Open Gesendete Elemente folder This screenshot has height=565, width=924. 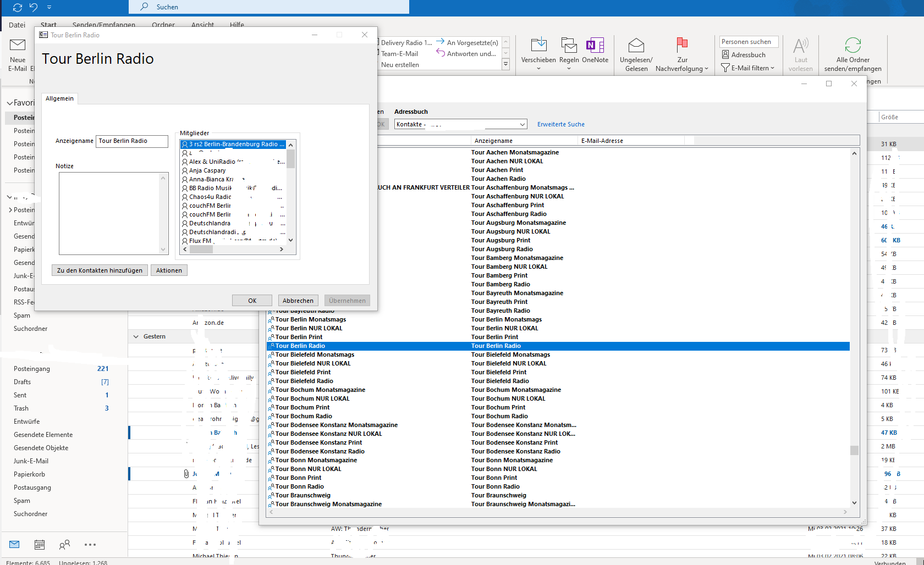(43, 435)
